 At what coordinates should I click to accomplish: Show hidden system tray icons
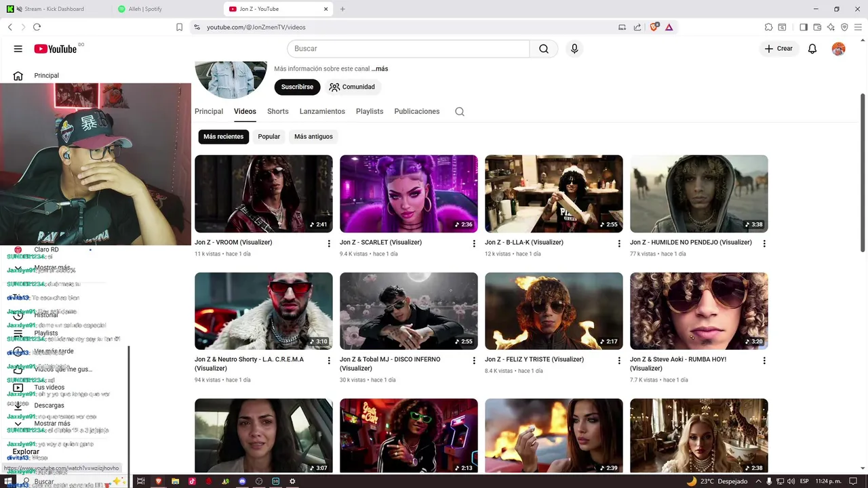point(758,481)
